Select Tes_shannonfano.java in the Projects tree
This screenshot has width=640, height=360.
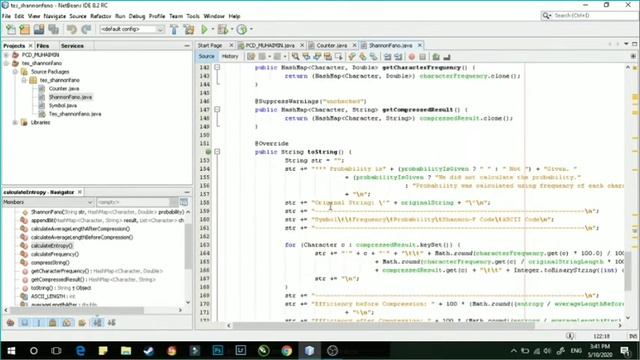tap(75, 114)
